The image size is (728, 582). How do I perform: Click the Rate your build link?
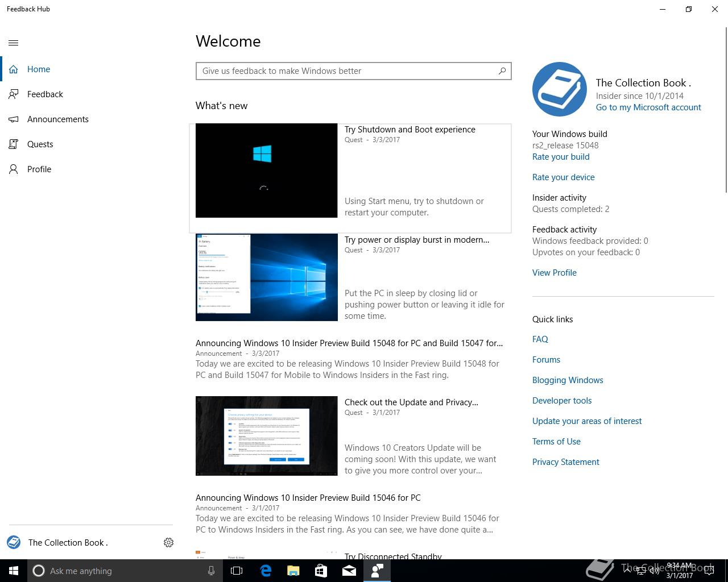pos(561,157)
